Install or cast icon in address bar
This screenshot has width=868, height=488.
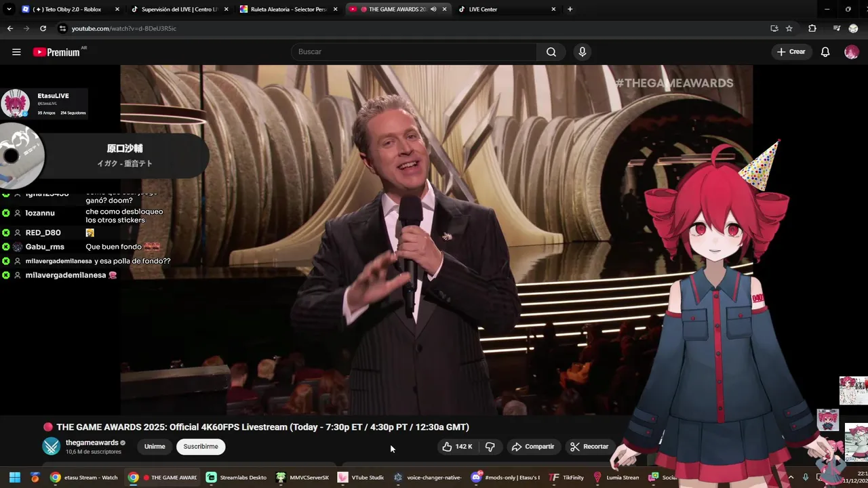click(774, 28)
